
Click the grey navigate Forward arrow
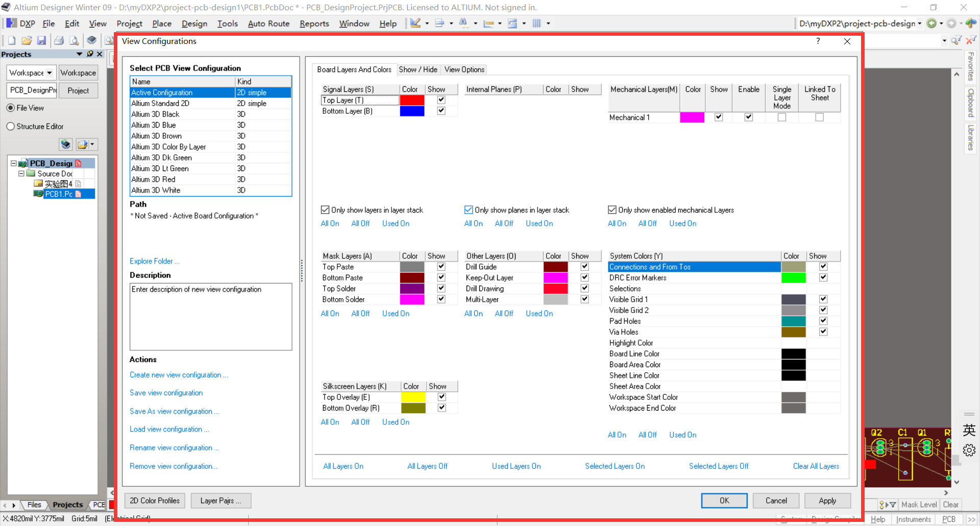[x=951, y=23]
